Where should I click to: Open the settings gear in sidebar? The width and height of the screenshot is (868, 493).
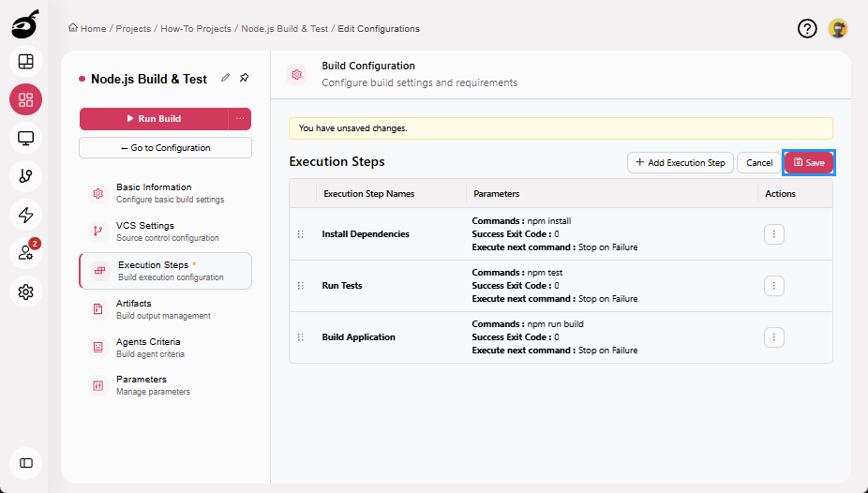[x=25, y=291]
